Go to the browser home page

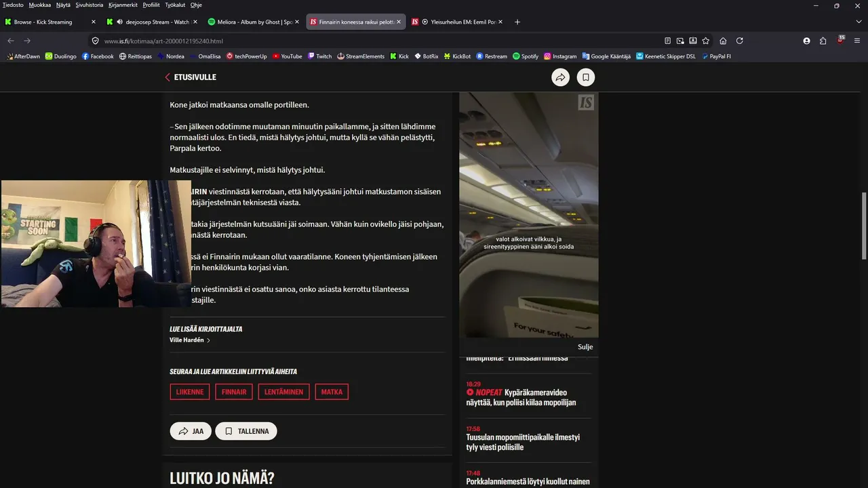723,41
